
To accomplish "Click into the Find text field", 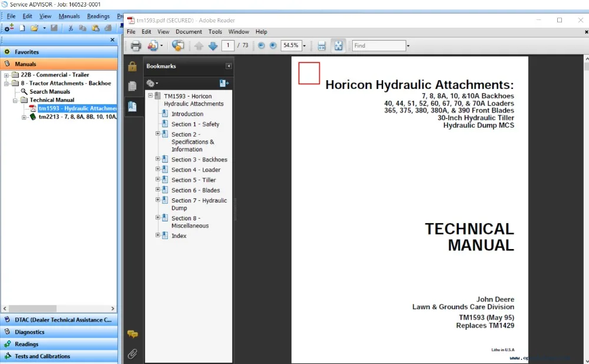I will coord(378,45).
